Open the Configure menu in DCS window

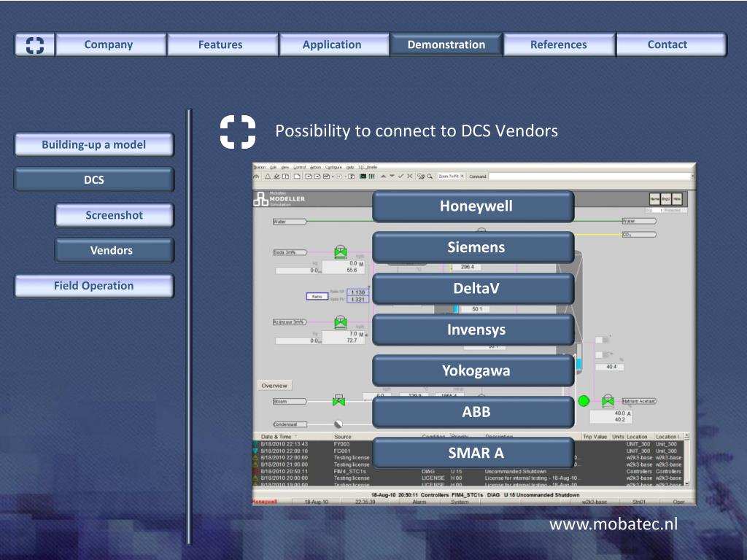click(334, 167)
